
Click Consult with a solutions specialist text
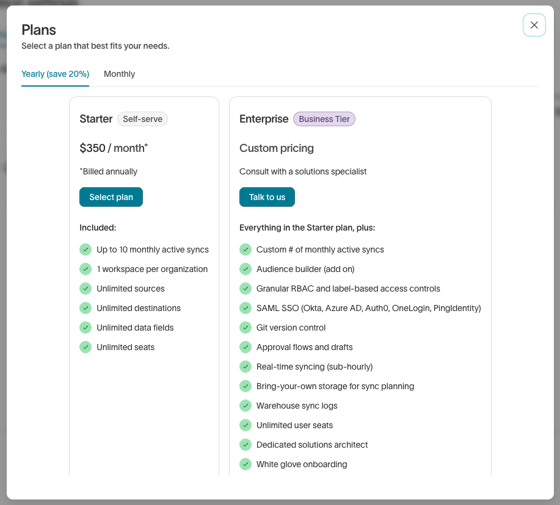coord(303,171)
